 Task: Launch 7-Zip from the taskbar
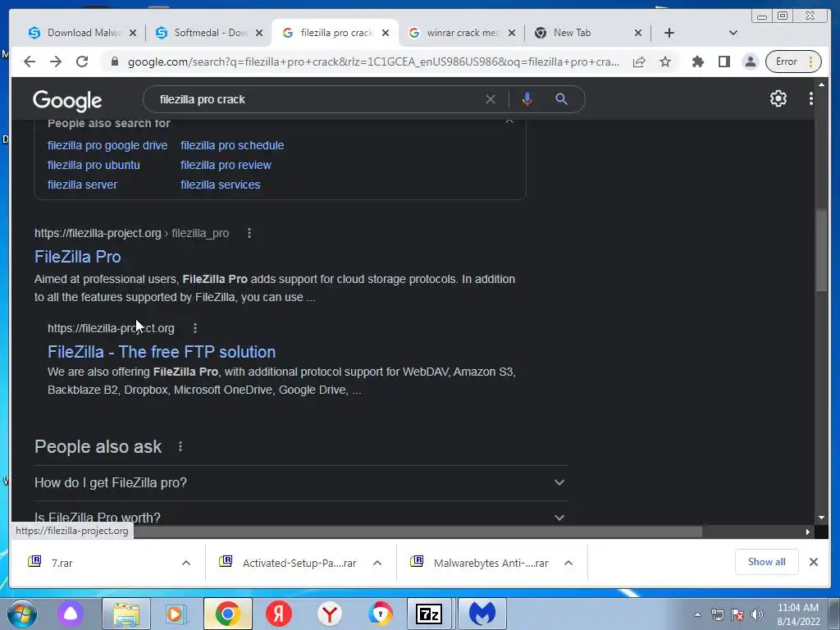tap(428, 614)
